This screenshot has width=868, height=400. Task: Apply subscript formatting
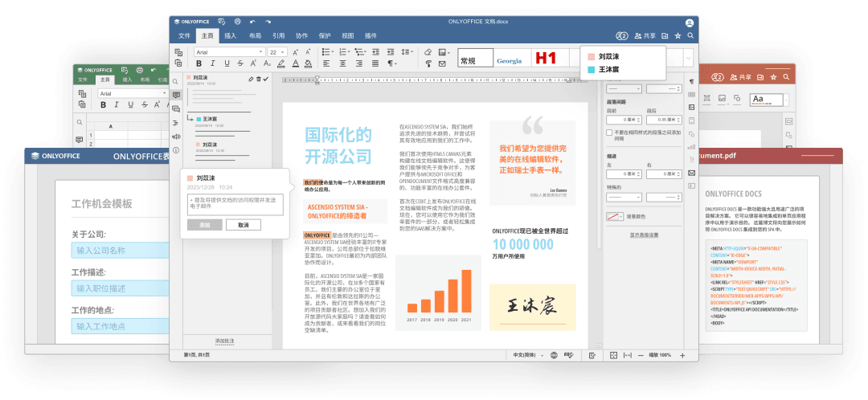pos(267,63)
